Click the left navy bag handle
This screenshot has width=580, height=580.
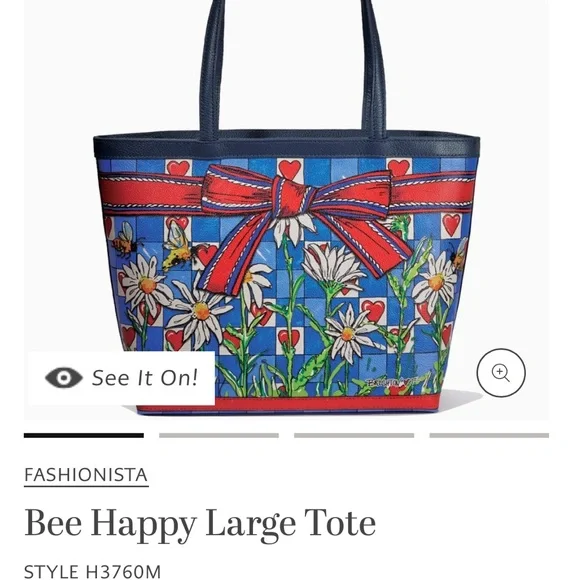click(212, 69)
